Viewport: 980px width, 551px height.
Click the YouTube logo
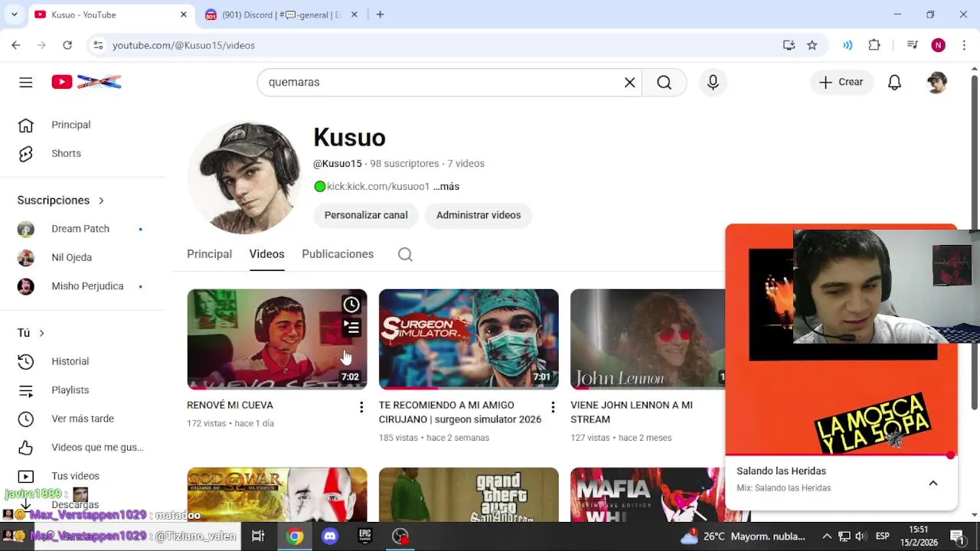[x=87, y=82]
